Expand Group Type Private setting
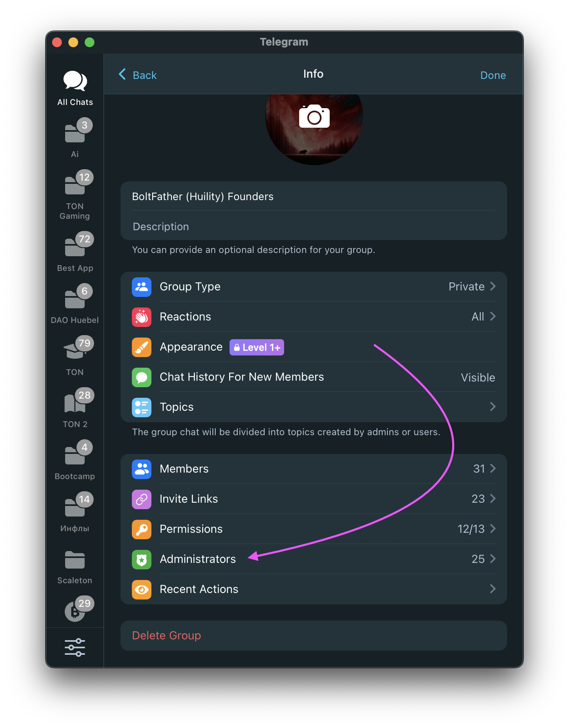This screenshot has width=569, height=728. click(x=472, y=287)
